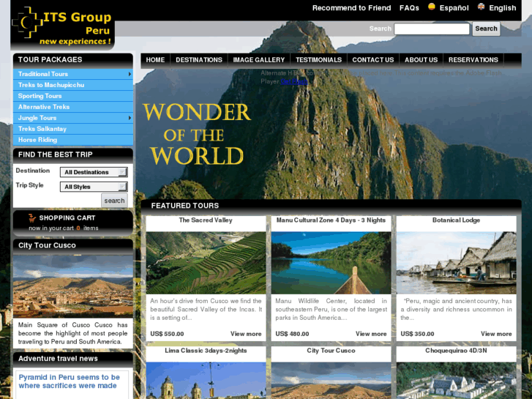Open Choquequirao 4D/3N tour title
This screenshot has width=532, height=399.
(x=457, y=351)
